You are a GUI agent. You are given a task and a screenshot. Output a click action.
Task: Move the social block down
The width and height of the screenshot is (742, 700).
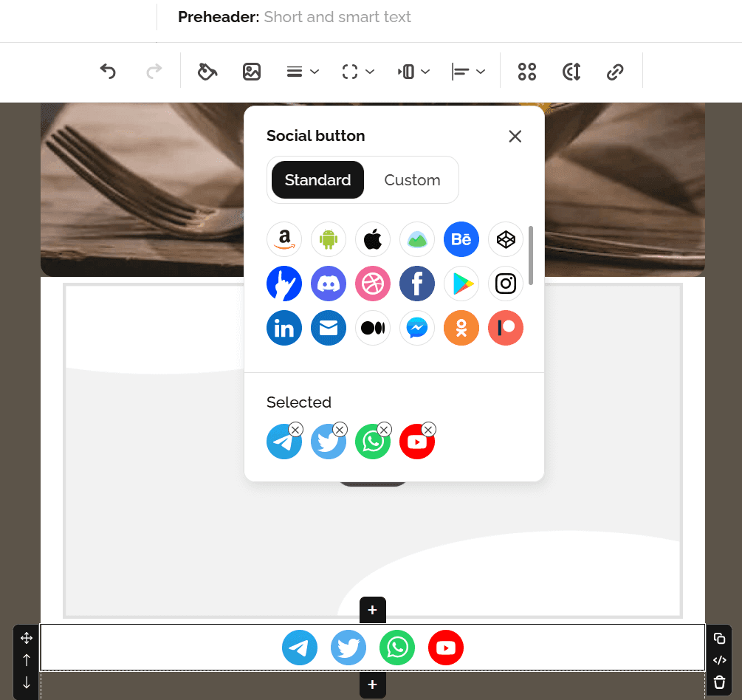[27, 682]
